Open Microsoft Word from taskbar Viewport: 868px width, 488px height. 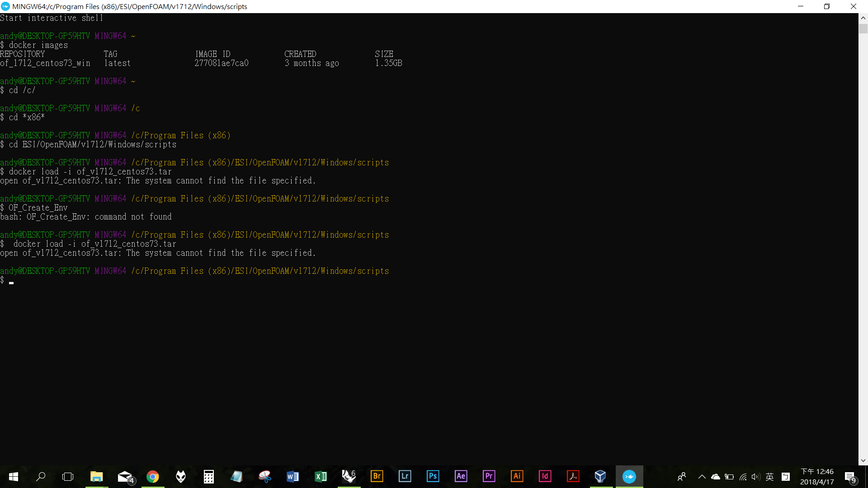point(292,476)
